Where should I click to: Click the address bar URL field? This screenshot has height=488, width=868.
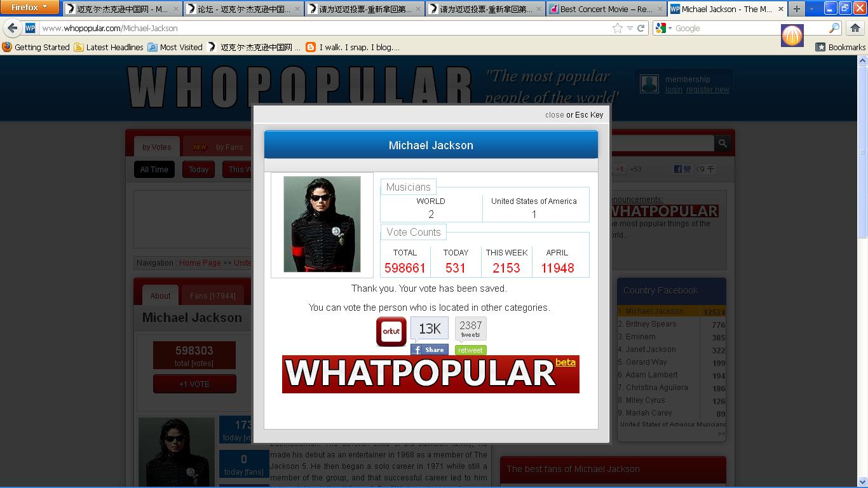coord(318,28)
